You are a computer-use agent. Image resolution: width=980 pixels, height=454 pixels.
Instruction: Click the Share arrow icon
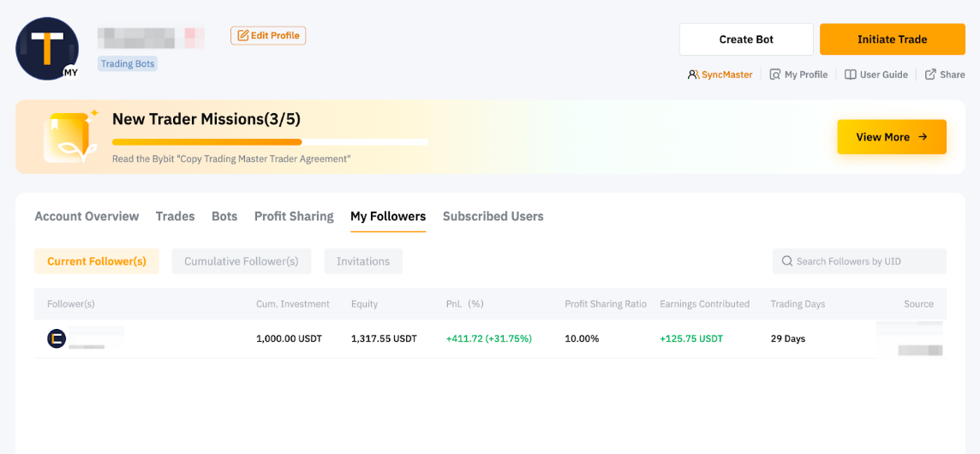[930, 75]
